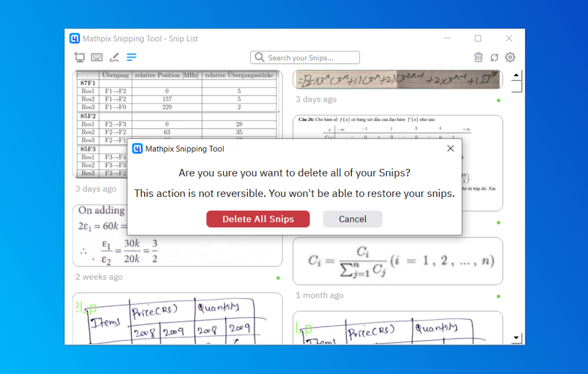Click green status dot of Câu 26 snip
This screenshot has width=588, height=374.
click(x=498, y=223)
